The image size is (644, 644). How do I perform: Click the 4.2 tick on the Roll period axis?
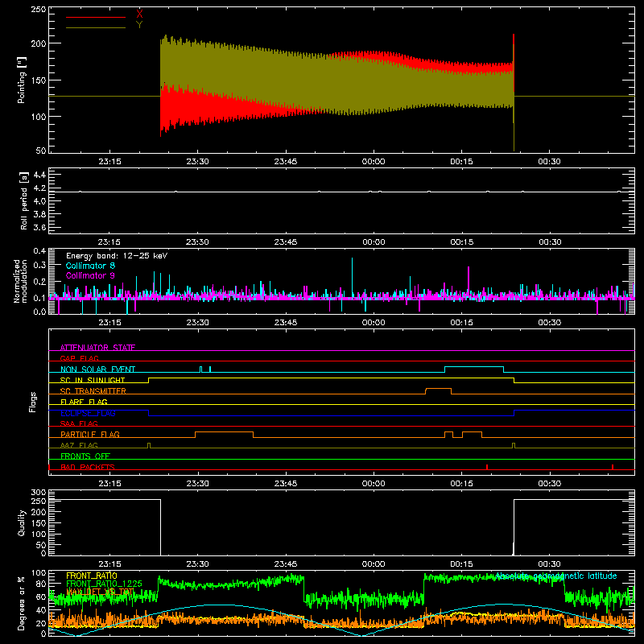click(x=39, y=188)
